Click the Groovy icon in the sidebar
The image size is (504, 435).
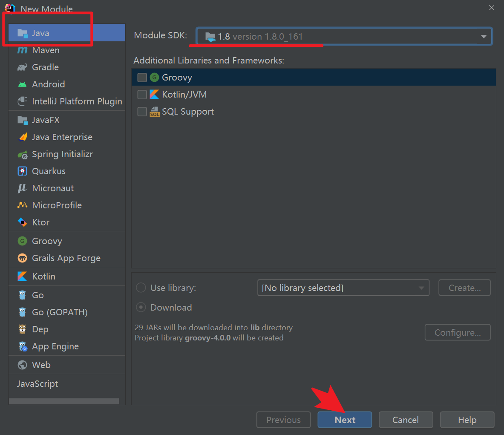tap(23, 241)
